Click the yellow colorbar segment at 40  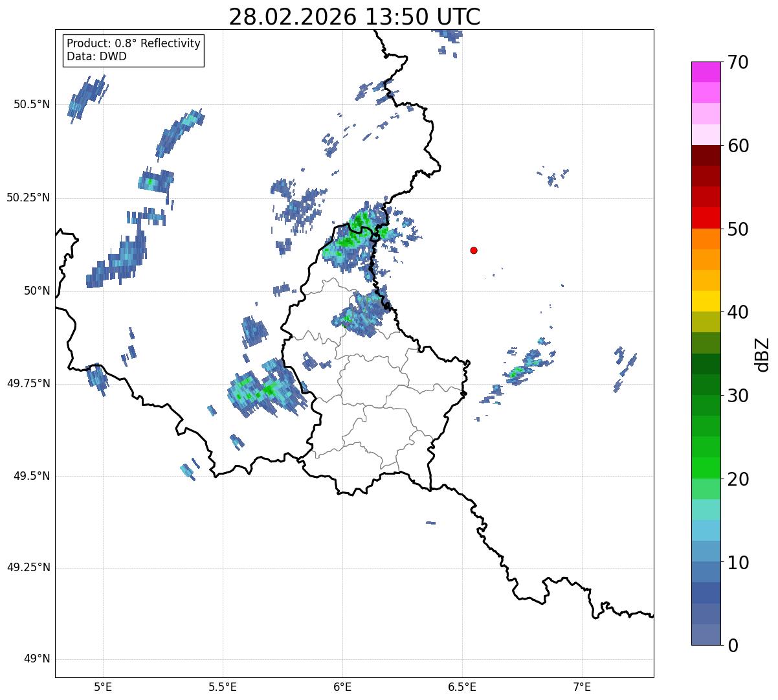click(706, 301)
